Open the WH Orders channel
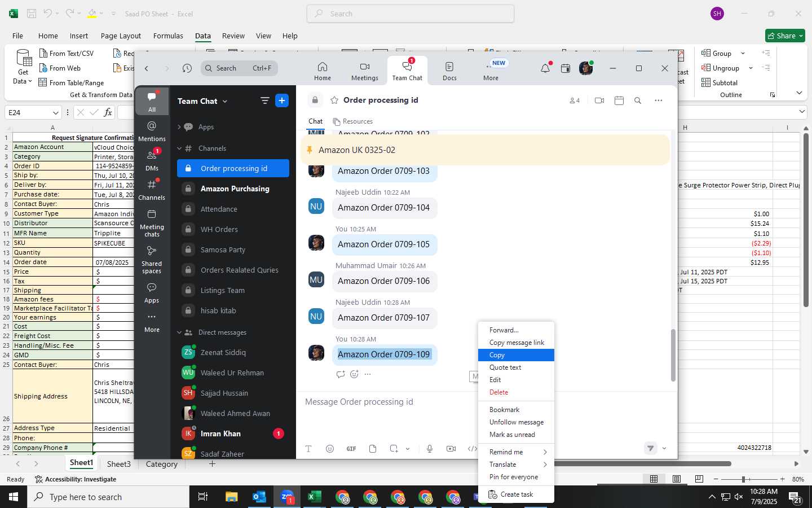 pyautogui.click(x=233, y=229)
